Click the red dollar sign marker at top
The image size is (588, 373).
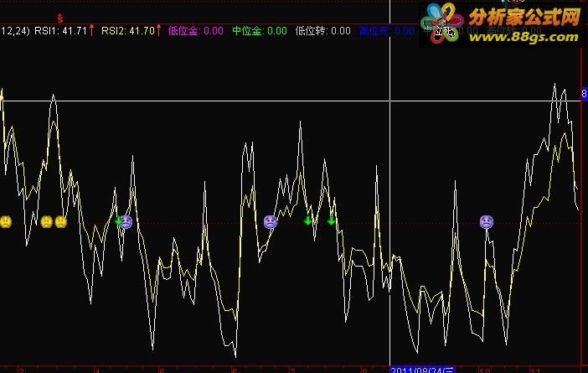[60, 18]
